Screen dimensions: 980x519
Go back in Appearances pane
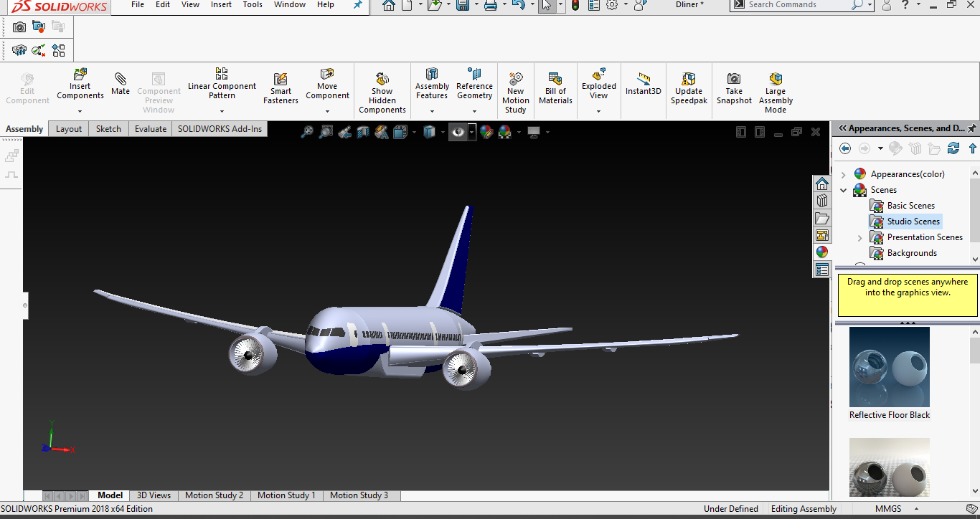coord(845,148)
